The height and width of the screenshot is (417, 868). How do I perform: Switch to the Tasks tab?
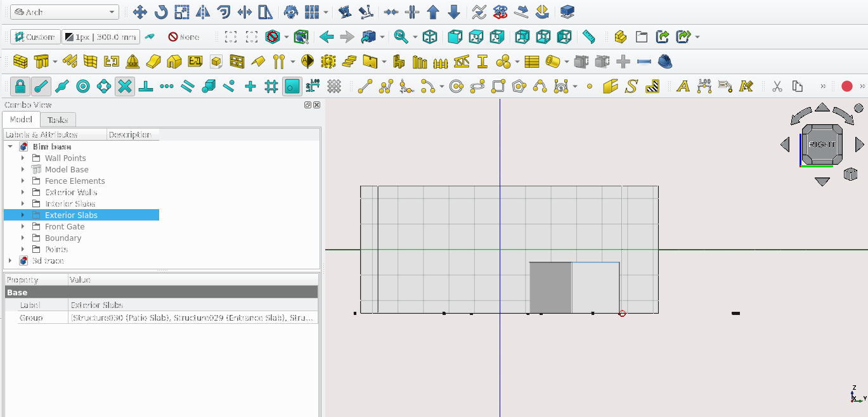pos(58,120)
